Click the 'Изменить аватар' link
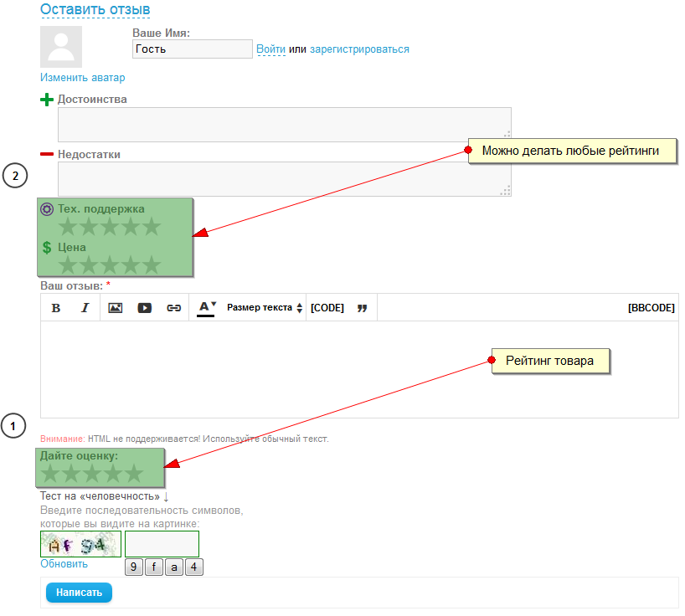Viewport: 685px width, 616px height. [x=83, y=78]
